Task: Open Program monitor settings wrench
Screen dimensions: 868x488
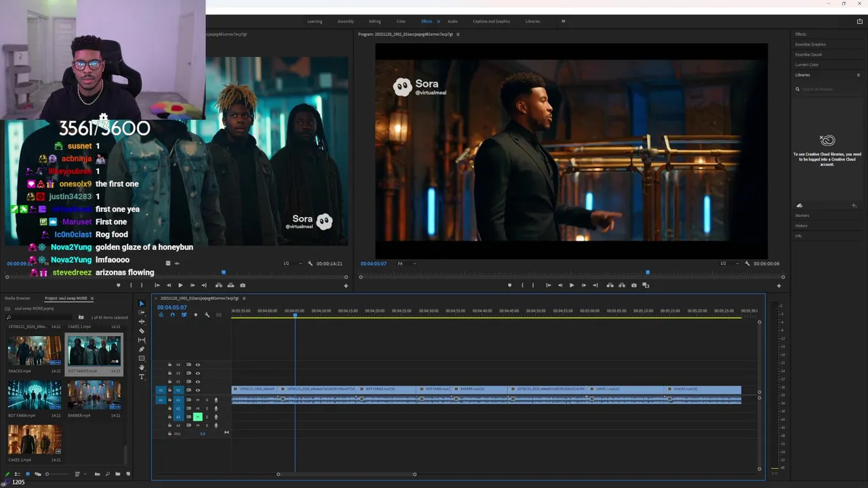Action: point(747,264)
